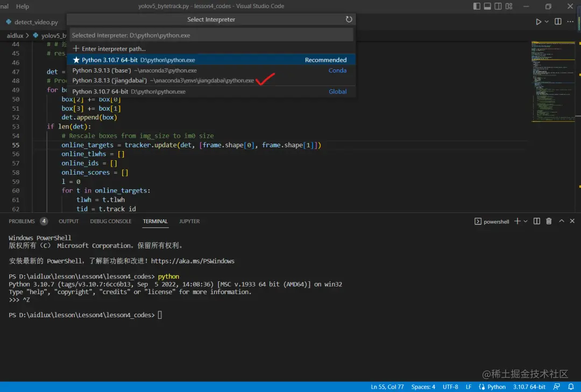Toggle bottom panel layout icon
581x392 pixels.
[487, 6]
